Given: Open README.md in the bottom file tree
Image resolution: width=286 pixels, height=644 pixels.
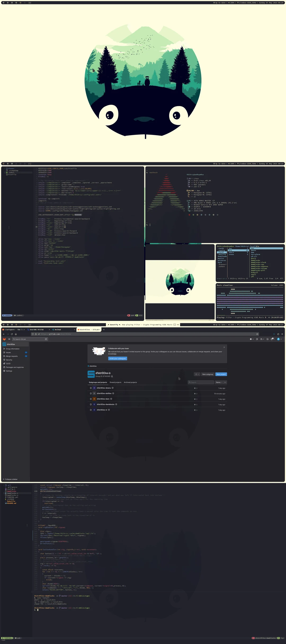Looking at the screenshot, I should [11, 503].
